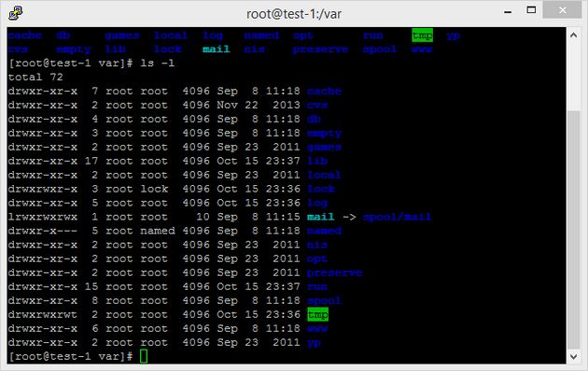Click 'cache' directory in long listing
Image resolution: width=588 pixels, height=371 pixels.
click(x=324, y=92)
